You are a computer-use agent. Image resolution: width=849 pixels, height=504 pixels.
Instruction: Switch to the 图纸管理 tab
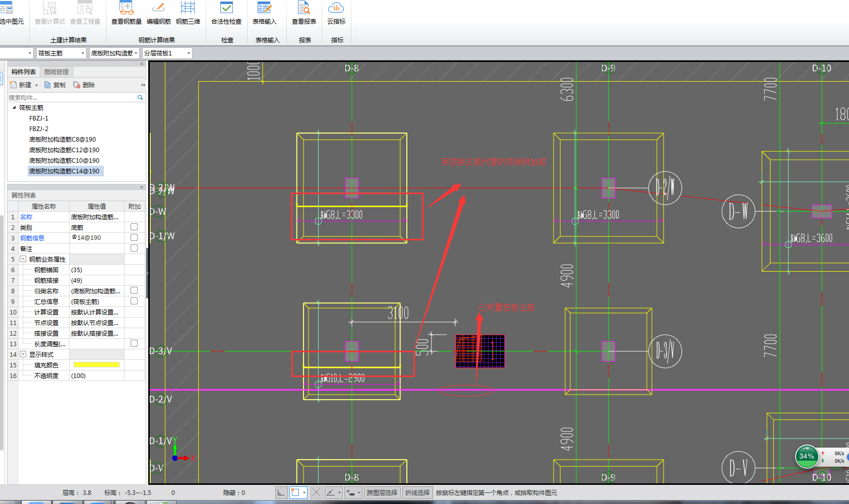56,72
